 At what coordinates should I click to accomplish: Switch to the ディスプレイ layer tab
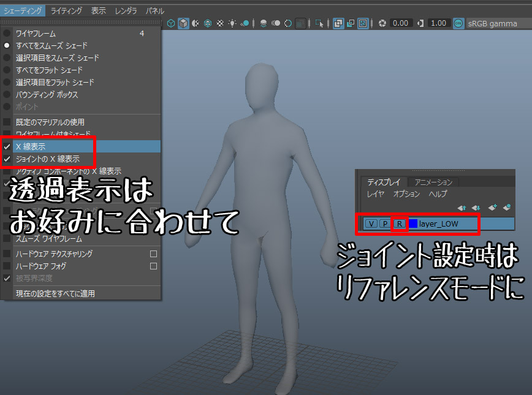tap(384, 182)
